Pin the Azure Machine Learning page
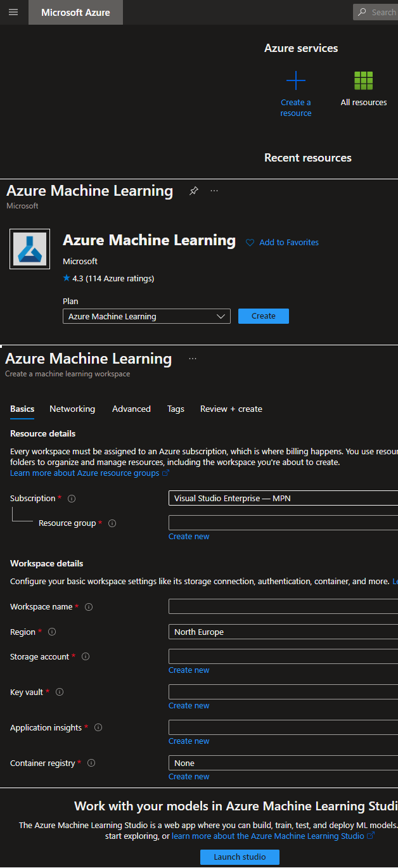Viewport: 398px width, 868px height. [194, 191]
